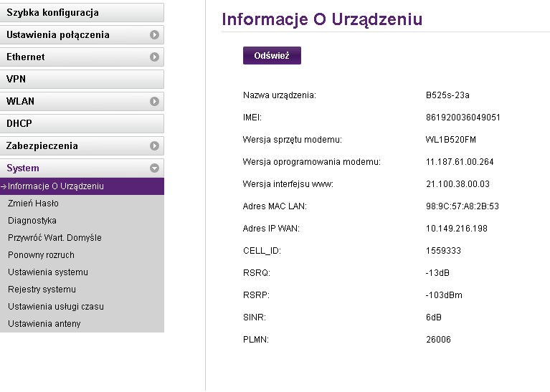This screenshot has height=392, width=550.
Task: Expand the Zabezpieczenia arrow icon
Action: click(154, 146)
